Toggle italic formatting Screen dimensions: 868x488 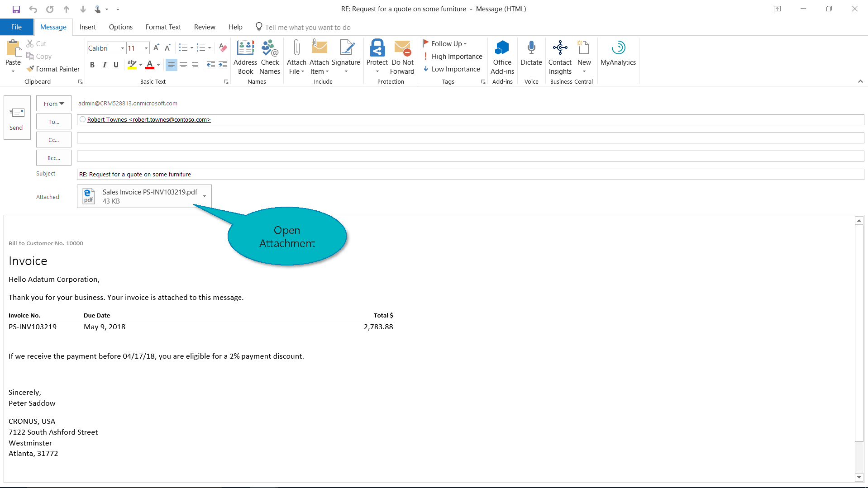(104, 65)
